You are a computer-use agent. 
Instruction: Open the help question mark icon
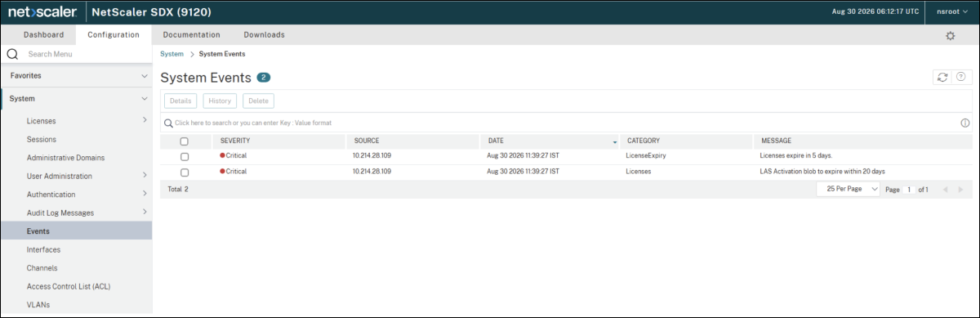pyautogui.click(x=960, y=77)
